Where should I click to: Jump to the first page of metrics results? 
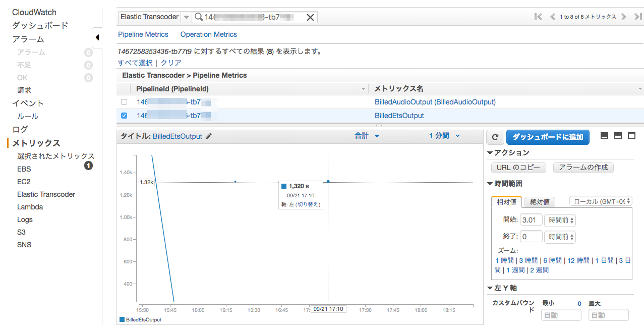(538, 17)
